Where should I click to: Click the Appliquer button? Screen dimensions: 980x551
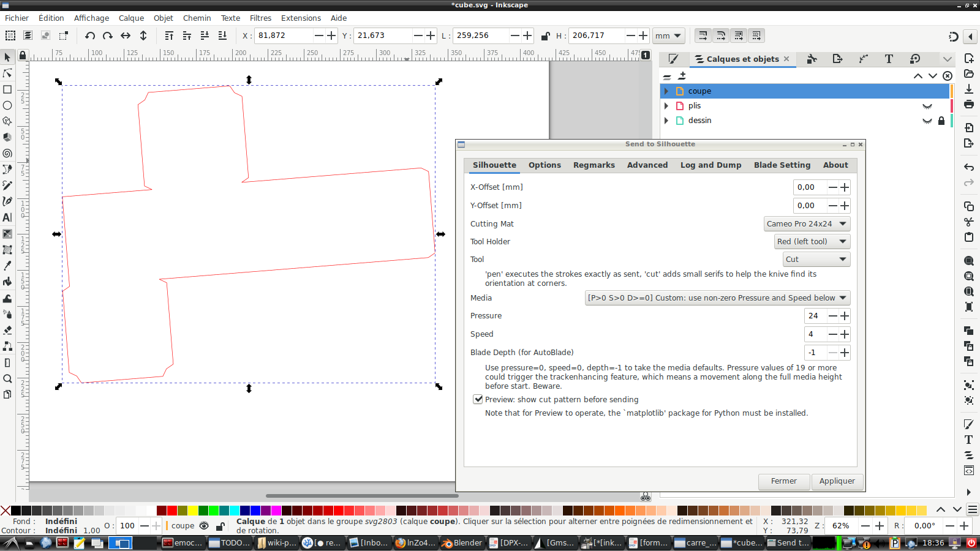pyautogui.click(x=837, y=481)
